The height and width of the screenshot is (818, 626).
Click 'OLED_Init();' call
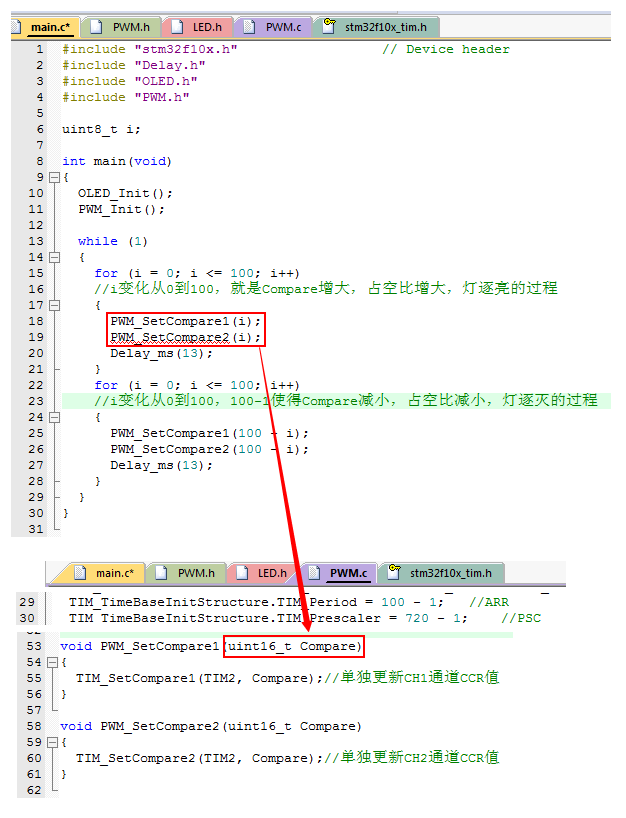pos(125,194)
